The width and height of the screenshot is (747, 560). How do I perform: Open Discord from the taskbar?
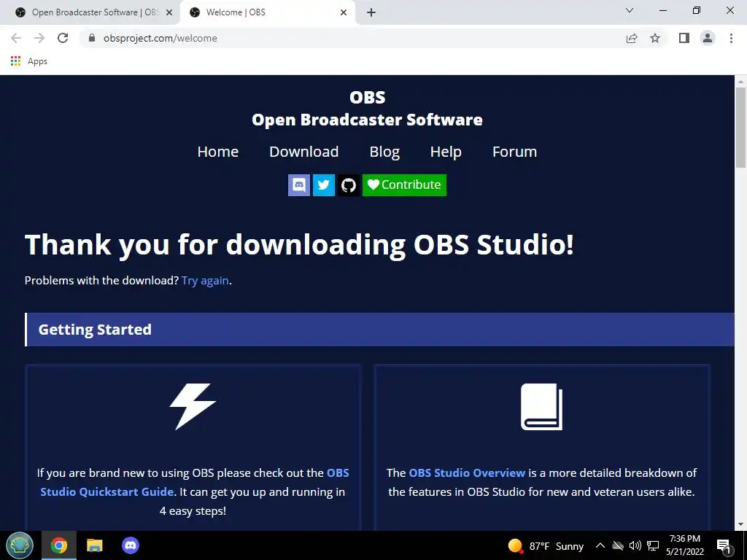click(x=130, y=545)
